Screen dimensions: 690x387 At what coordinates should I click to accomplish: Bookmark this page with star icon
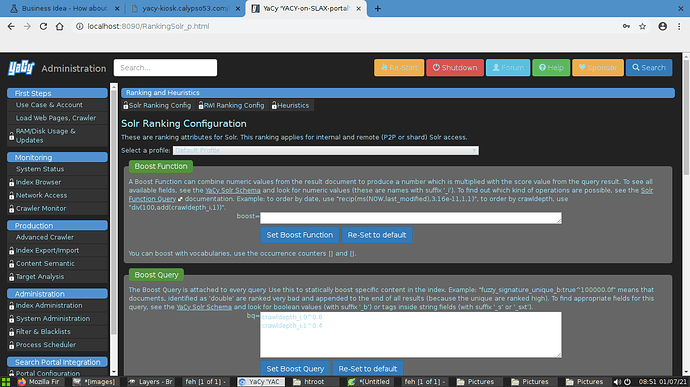click(x=642, y=26)
